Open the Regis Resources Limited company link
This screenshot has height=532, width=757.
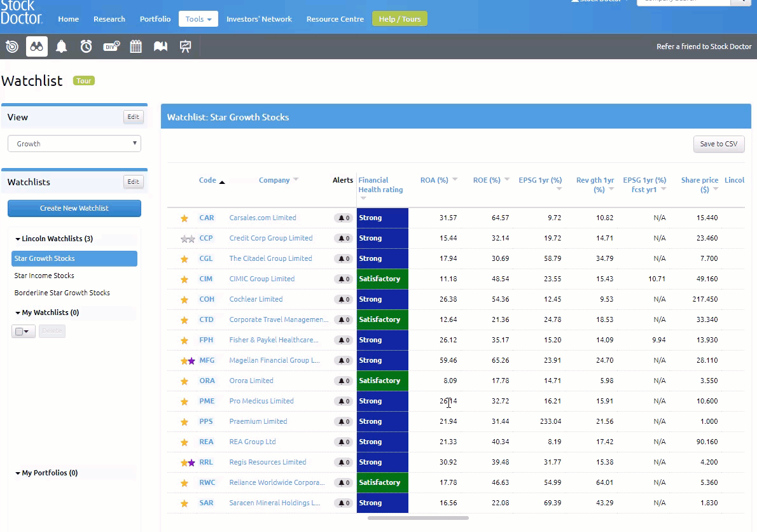tap(267, 462)
